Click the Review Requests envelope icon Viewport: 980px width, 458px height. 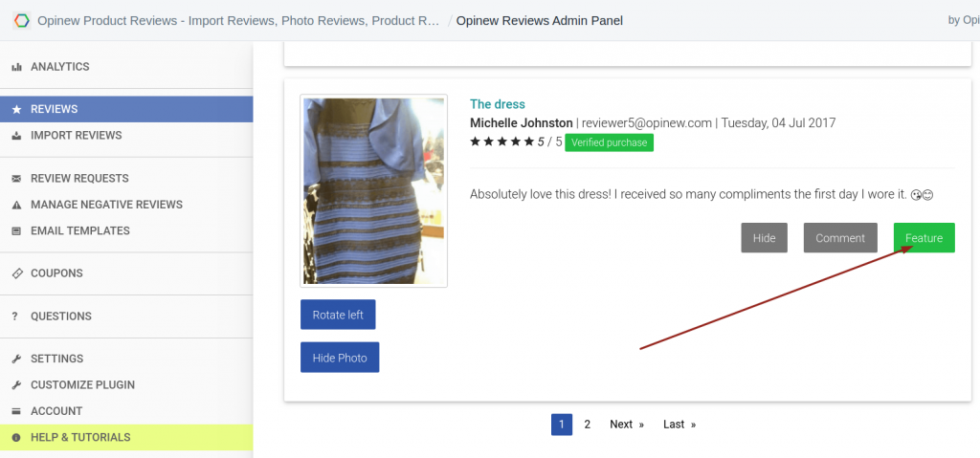[x=17, y=179]
